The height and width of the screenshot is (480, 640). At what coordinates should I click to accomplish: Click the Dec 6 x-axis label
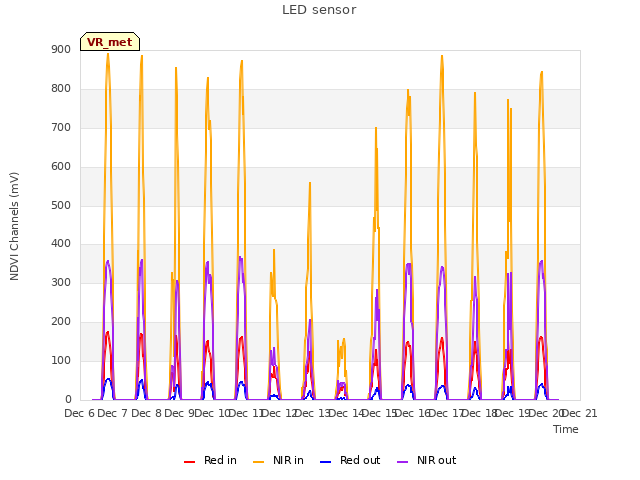click(x=79, y=413)
